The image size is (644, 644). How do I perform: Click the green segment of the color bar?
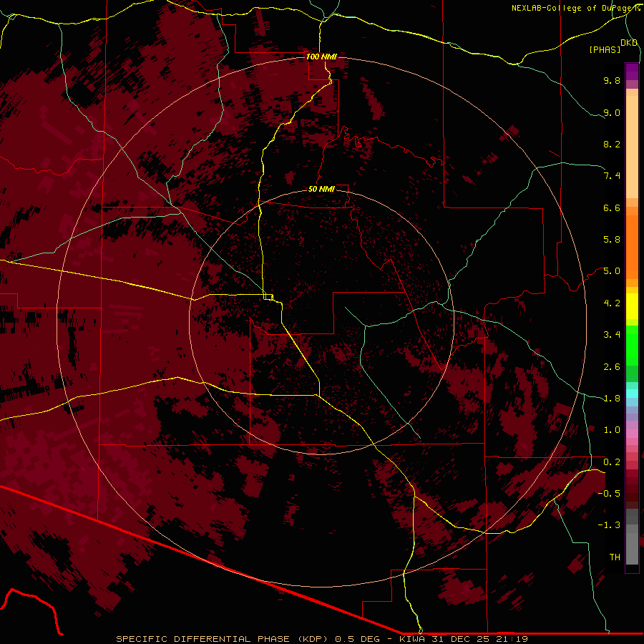(x=632, y=353)
